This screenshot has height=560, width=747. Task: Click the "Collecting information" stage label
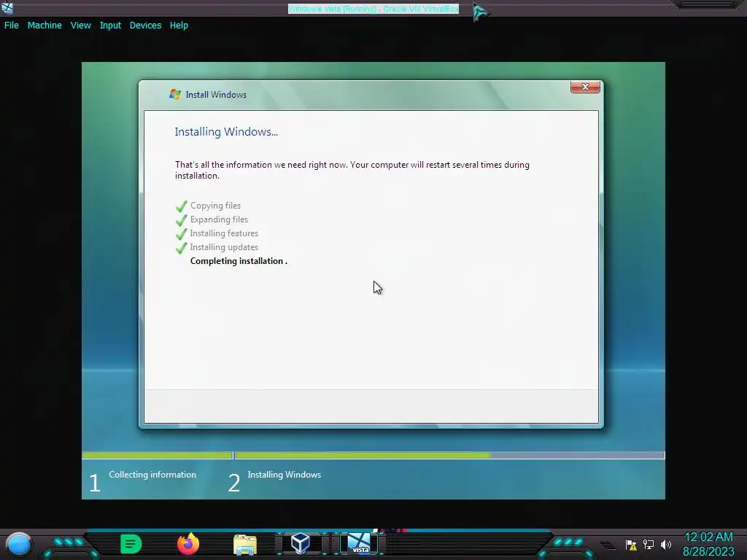click(x=152, y=475)
